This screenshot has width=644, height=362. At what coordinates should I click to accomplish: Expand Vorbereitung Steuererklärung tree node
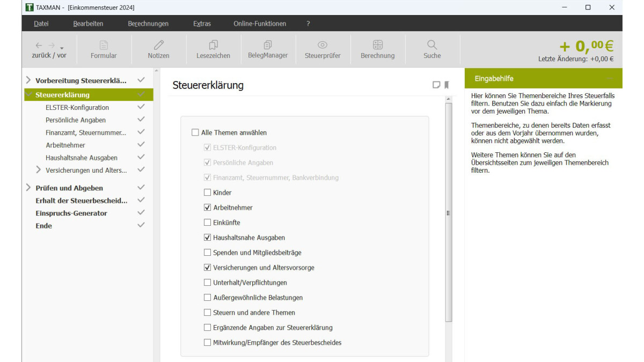pos(28,80)
